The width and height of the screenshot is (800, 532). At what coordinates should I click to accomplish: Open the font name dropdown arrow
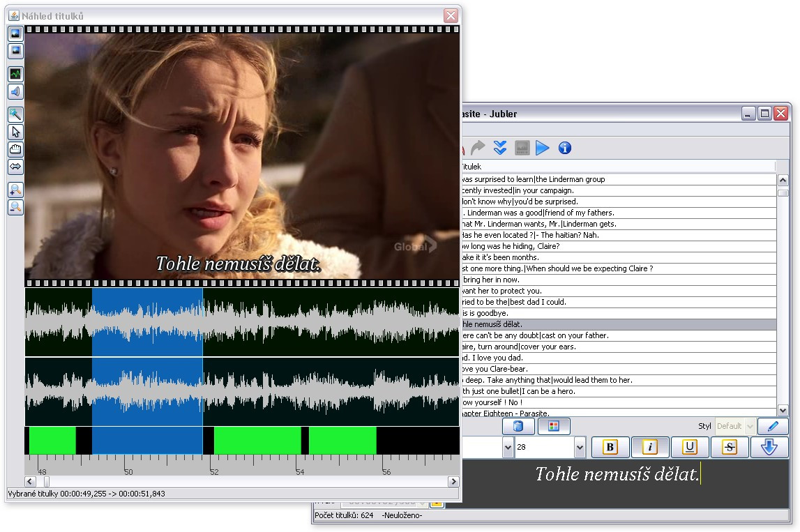coord(508,448)
